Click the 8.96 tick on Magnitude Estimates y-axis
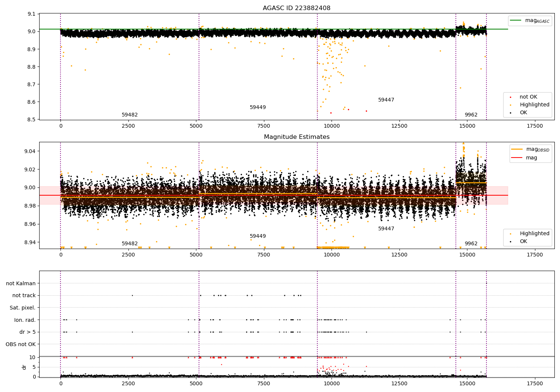The image size is (560, 392). point(30,224)
